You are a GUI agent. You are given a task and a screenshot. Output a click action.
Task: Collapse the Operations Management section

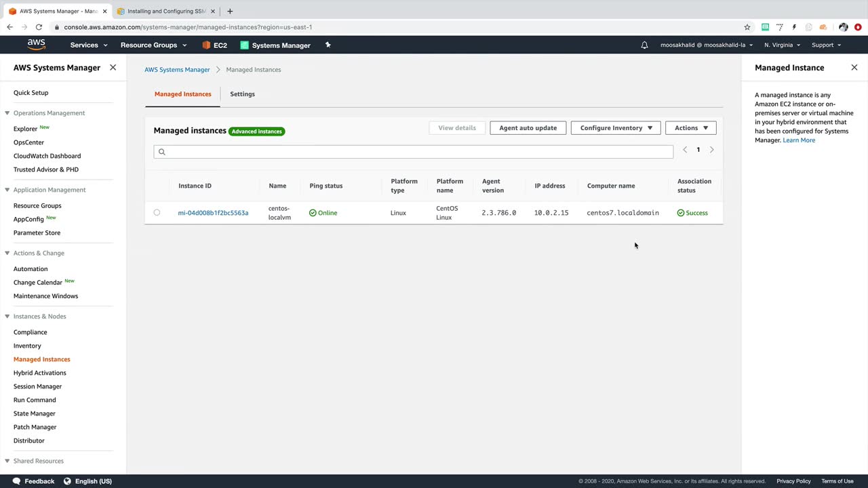pos(7,113)
